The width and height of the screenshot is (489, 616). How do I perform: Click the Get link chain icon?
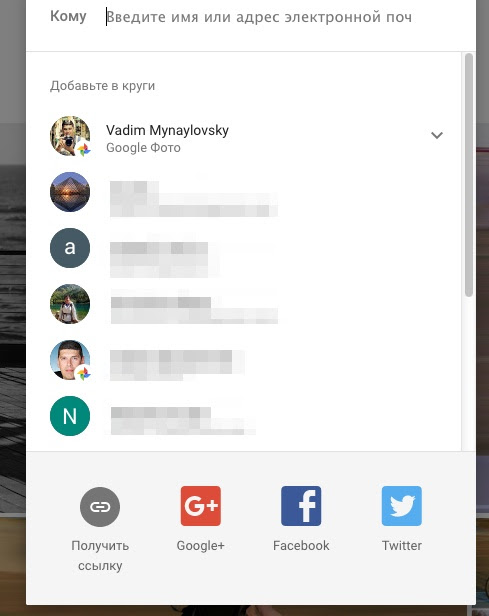pos(100,506)
